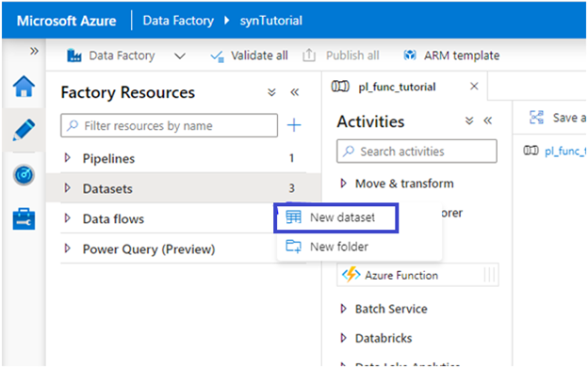Collapse the Factory Resources panel
The image size is (588, 368).
[x=295, y=92]
